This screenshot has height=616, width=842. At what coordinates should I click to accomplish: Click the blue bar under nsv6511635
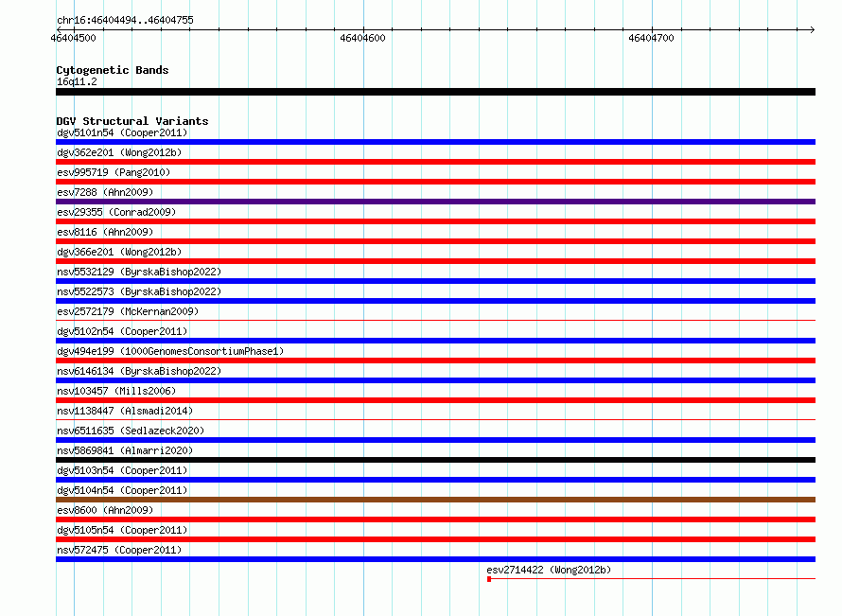(435, 440)
